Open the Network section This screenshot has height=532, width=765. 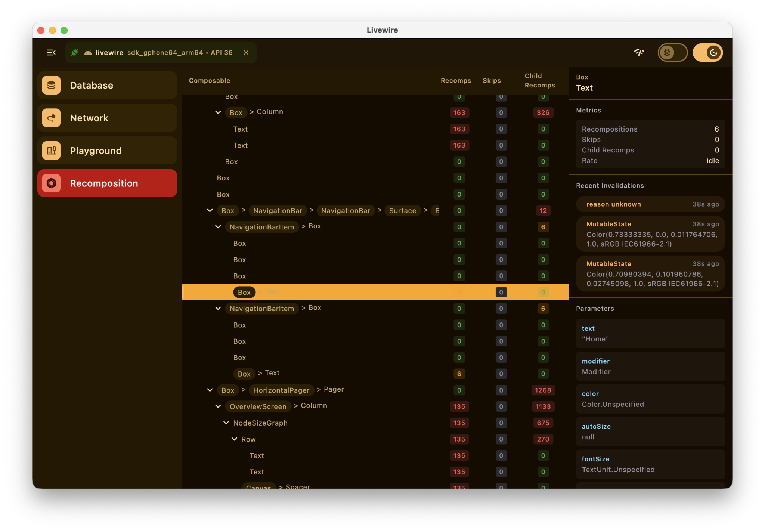(x=107, y=118)
